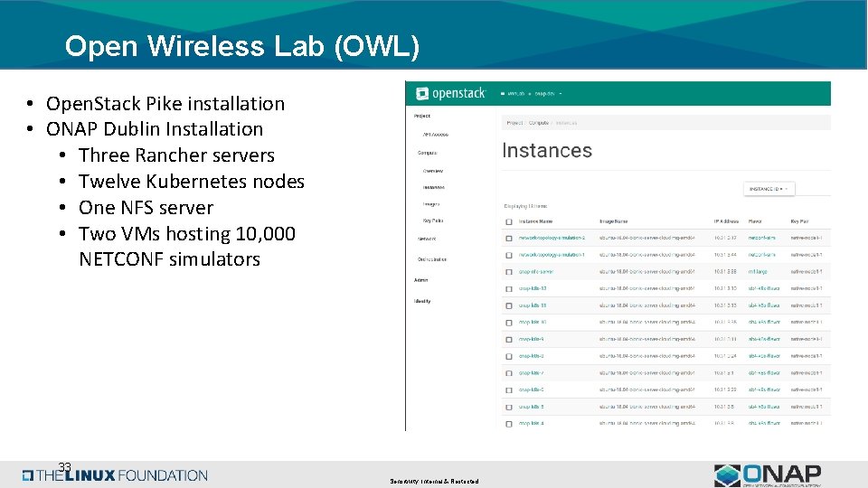The image size is (868, 488).
Task: Expand the Network group in sidebar
Action: click(427, 239)
